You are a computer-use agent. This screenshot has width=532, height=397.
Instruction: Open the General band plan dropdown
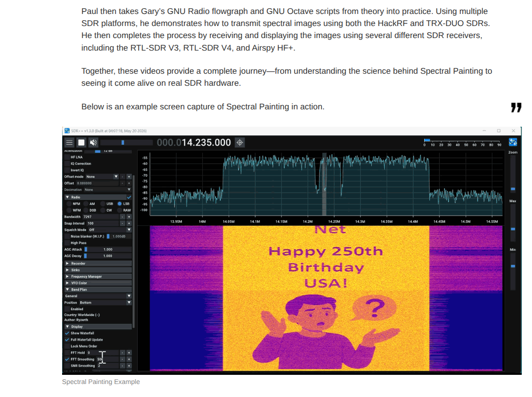[98, 296]
